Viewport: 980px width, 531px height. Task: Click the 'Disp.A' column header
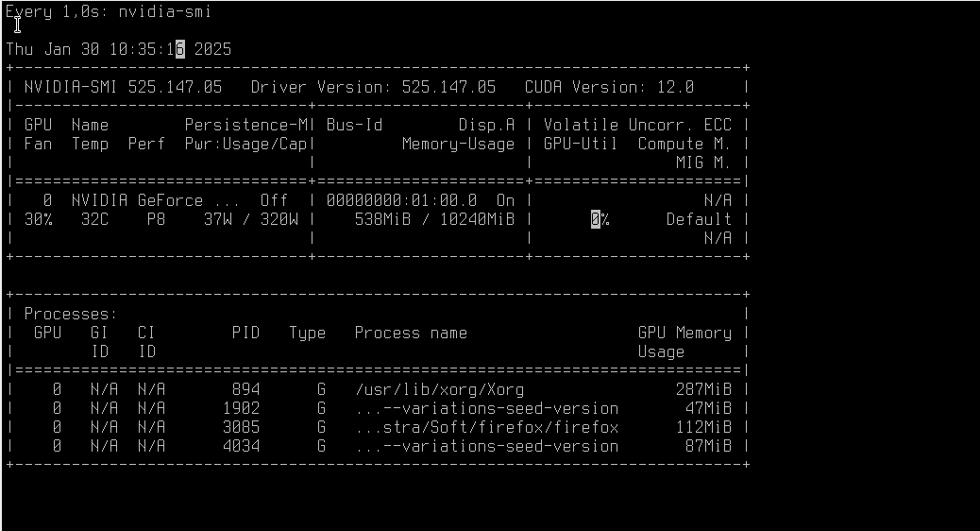(x=487, y=125)
